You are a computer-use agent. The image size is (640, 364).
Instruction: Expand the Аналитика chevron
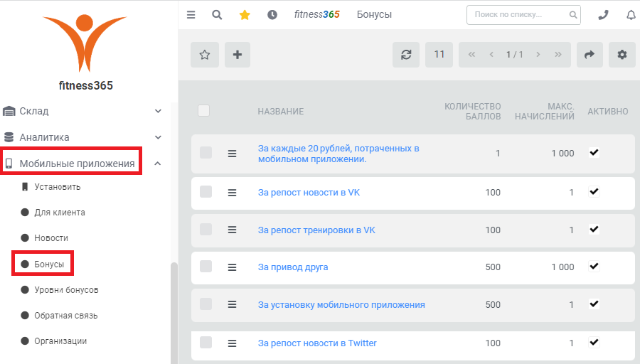[x=159, y=137]
